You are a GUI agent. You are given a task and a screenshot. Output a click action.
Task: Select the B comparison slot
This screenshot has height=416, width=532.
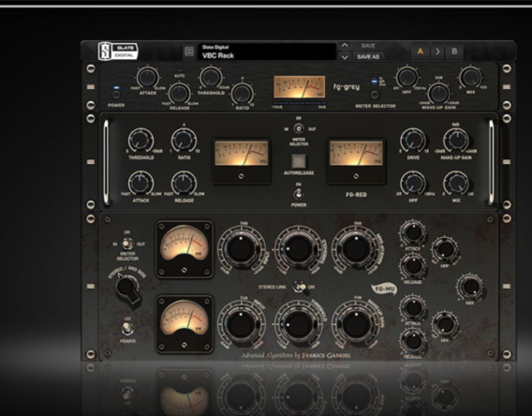(x=454, y=52)
